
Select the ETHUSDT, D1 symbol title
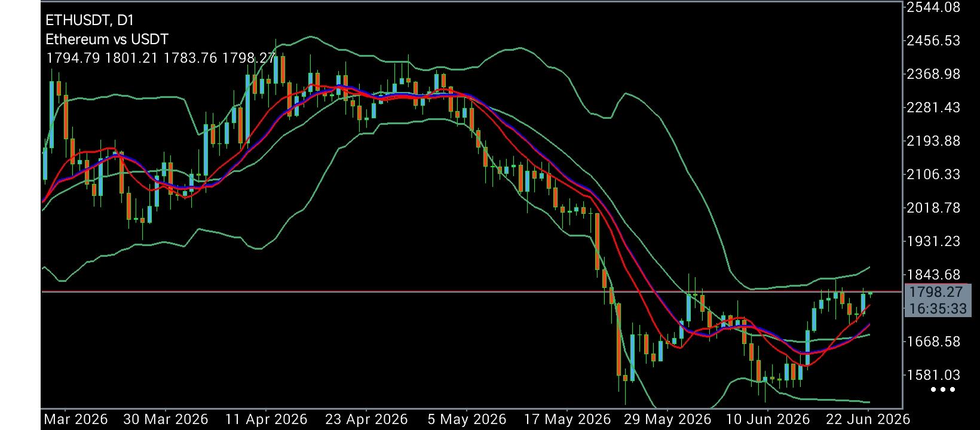tap(90, 20)
